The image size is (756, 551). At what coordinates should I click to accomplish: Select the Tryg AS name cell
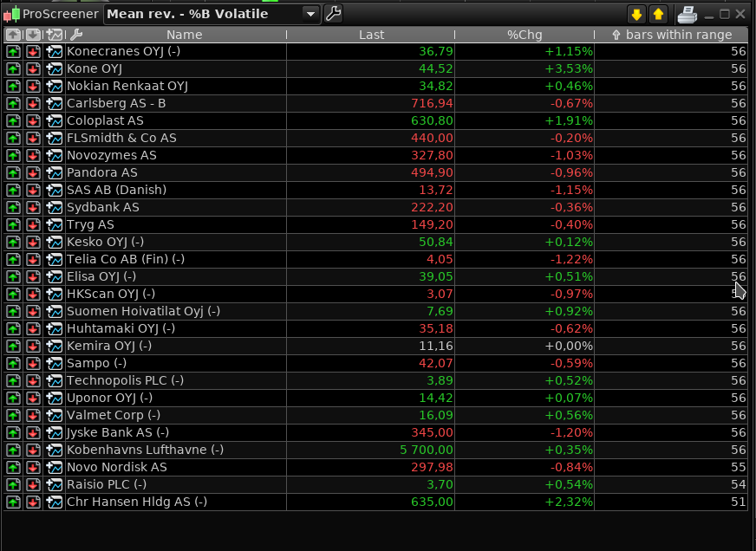click(175, 225)
